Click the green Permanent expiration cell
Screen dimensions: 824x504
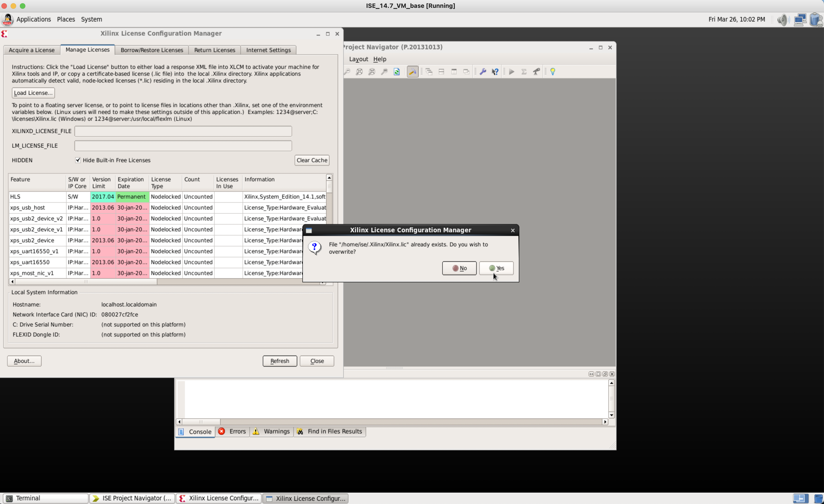tap(132, 196)
